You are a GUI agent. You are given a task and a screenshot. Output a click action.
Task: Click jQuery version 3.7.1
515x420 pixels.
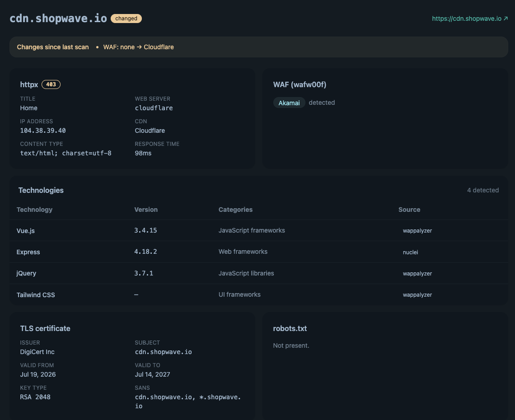144,273
